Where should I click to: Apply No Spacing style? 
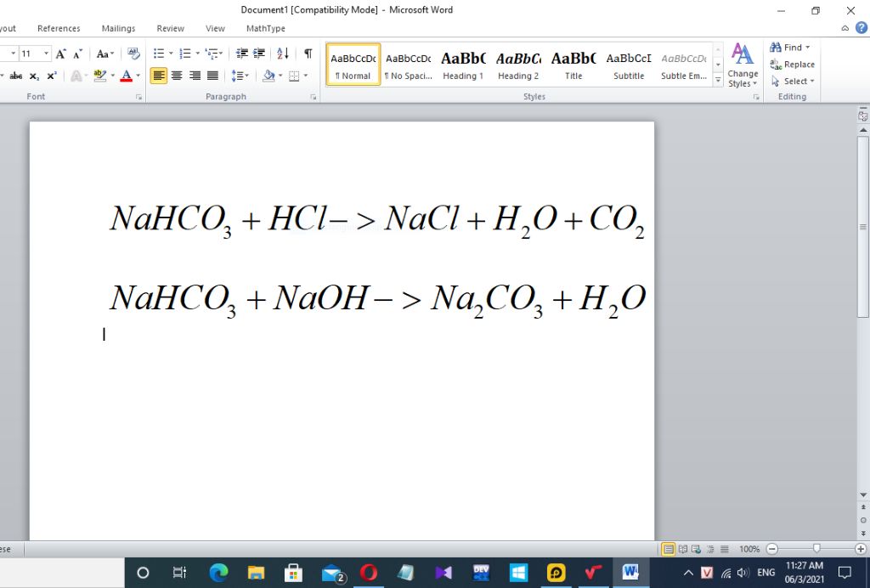[409, 65]
